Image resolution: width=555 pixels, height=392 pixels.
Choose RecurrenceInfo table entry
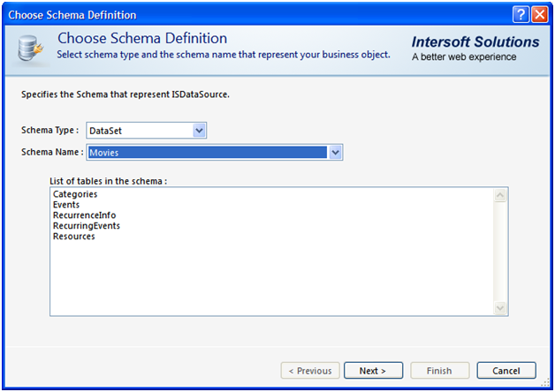click(x=84, y=215)
